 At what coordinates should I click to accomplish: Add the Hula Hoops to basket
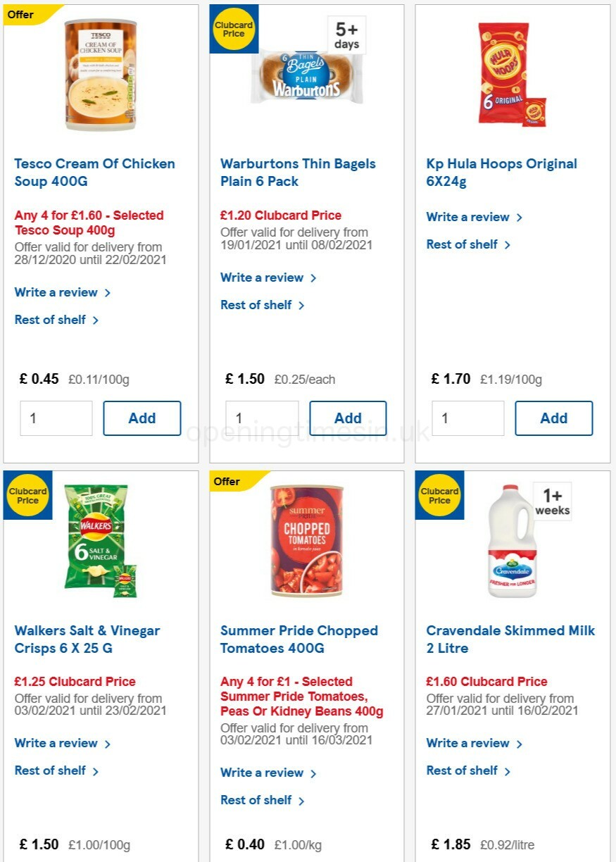coord(554,418)
